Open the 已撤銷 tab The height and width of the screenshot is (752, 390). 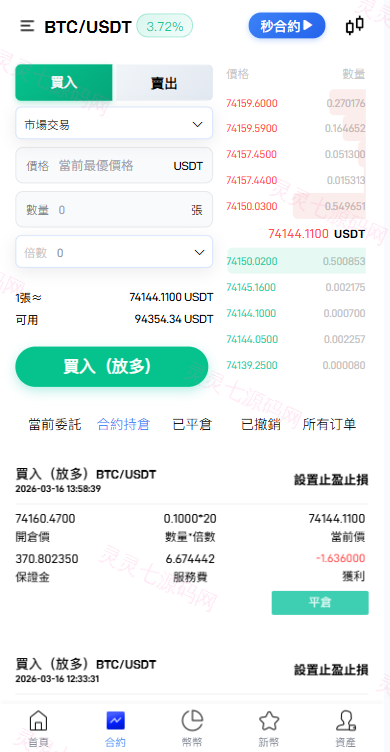[x=260, y=424]
